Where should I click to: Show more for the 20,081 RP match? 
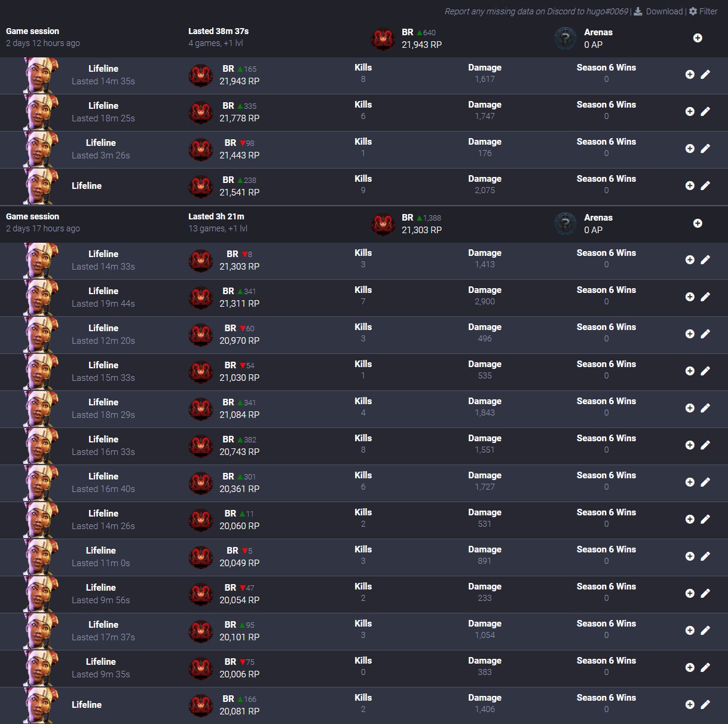pos(690,704)
